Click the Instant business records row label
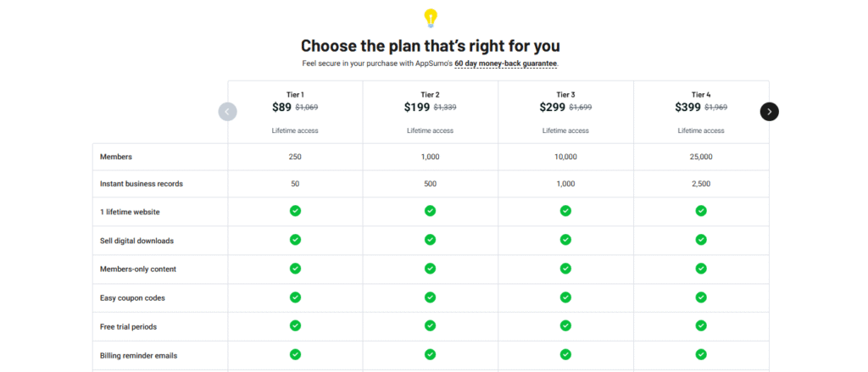The width and height of the screenshot is (868, 372). coord(142,184)
